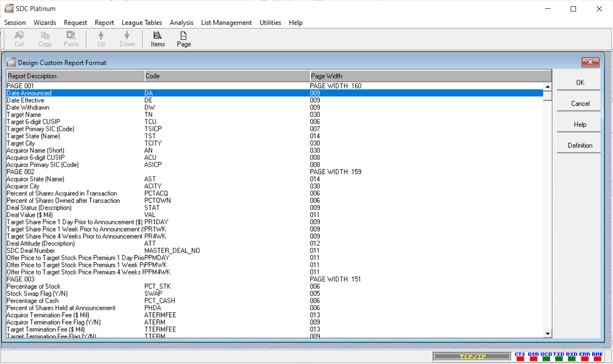
Task: Click the Items toolbar icon
Action: (157, 39)
